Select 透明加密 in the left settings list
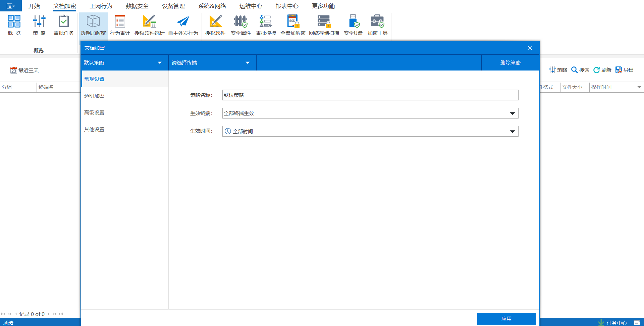 (94, 96)
